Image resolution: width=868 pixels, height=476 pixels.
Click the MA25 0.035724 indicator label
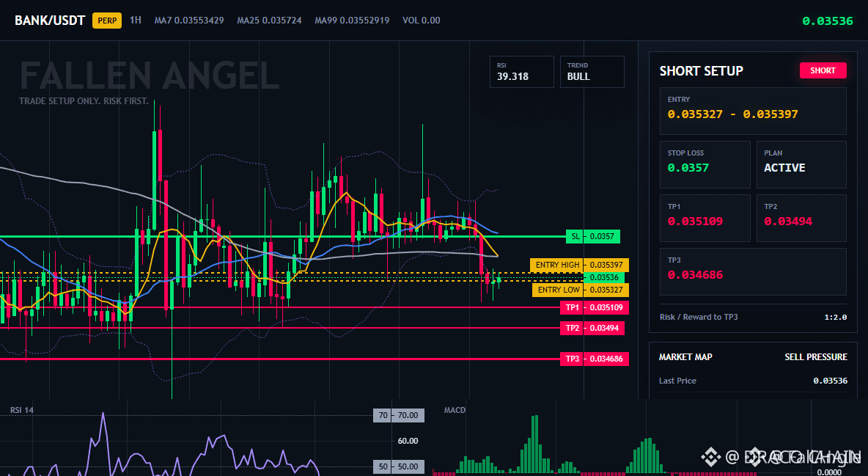[x=270, y=20]
